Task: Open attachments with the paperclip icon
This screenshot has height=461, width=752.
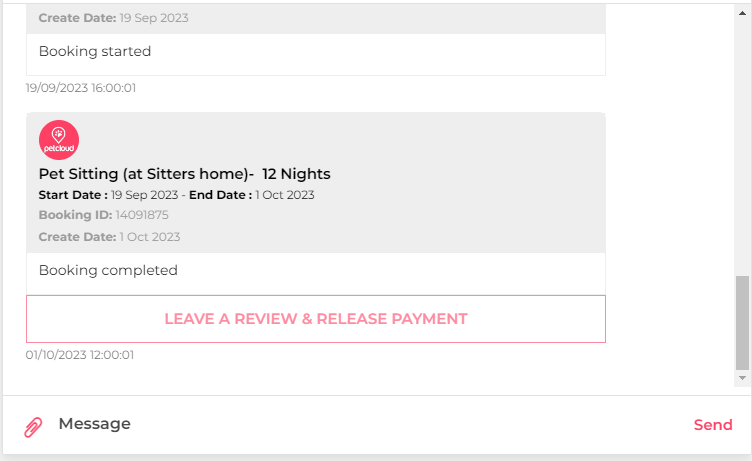Action: (x=33, y=426)
